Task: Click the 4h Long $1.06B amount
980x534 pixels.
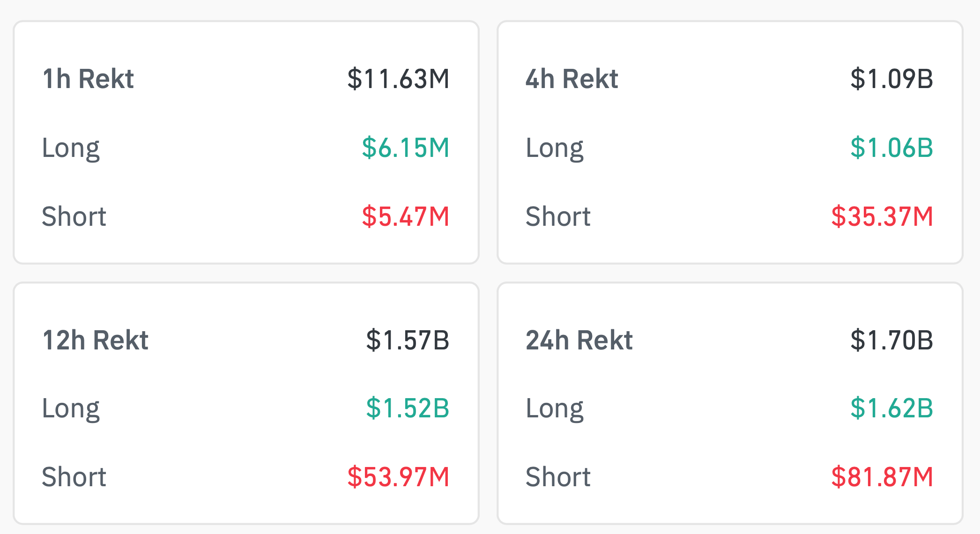Action: point(892,148)
